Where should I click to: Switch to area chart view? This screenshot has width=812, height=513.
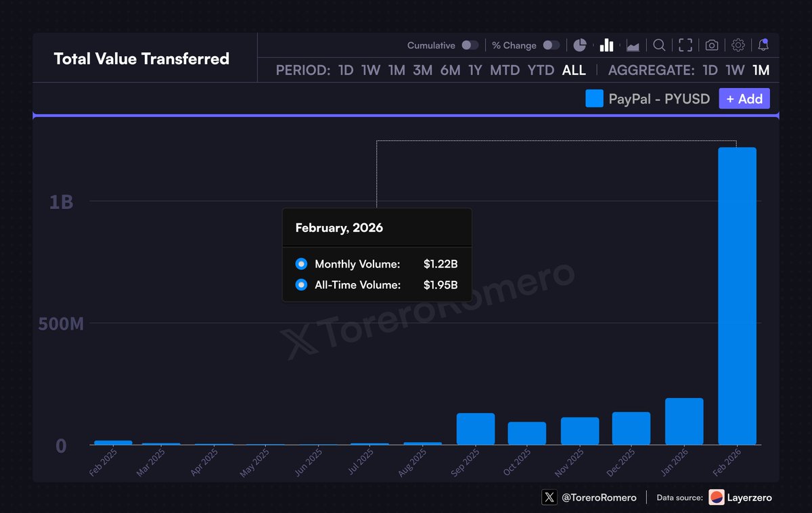point(633,46)
